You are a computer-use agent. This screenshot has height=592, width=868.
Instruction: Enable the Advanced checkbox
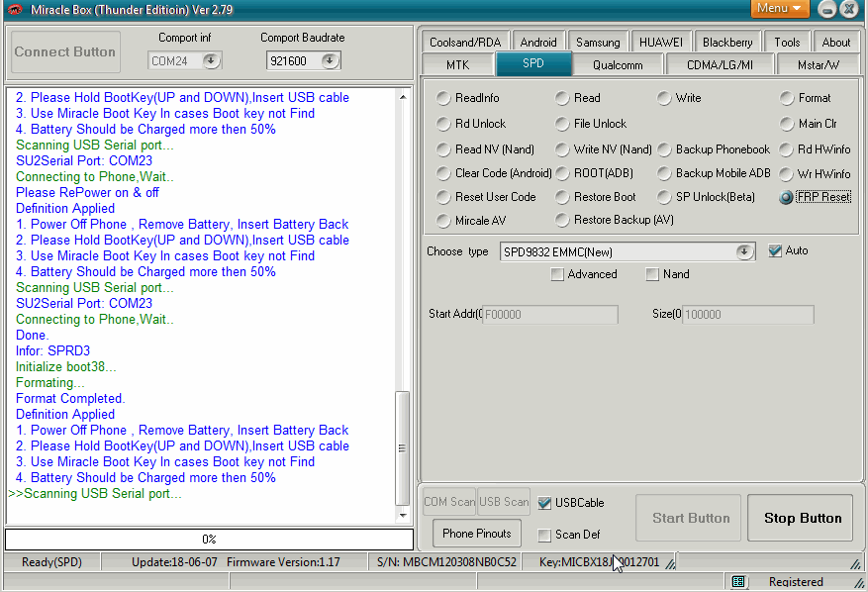557,274
